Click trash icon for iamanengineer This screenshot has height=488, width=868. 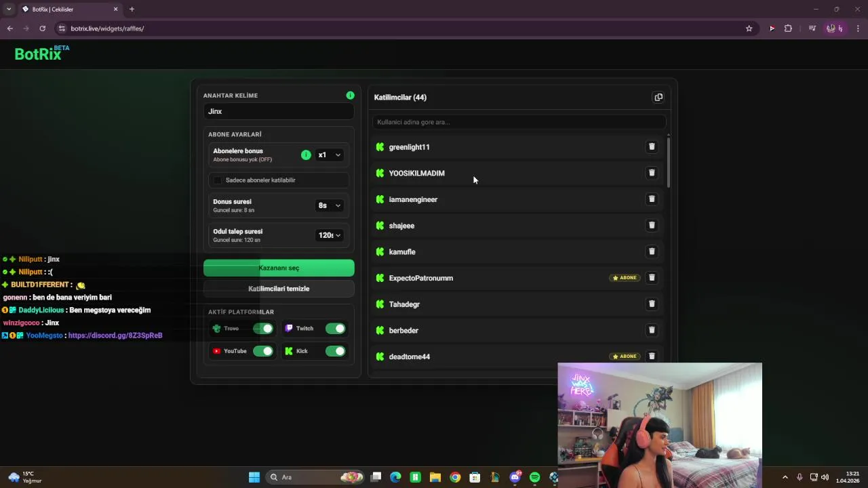click(x=652, y=199)
